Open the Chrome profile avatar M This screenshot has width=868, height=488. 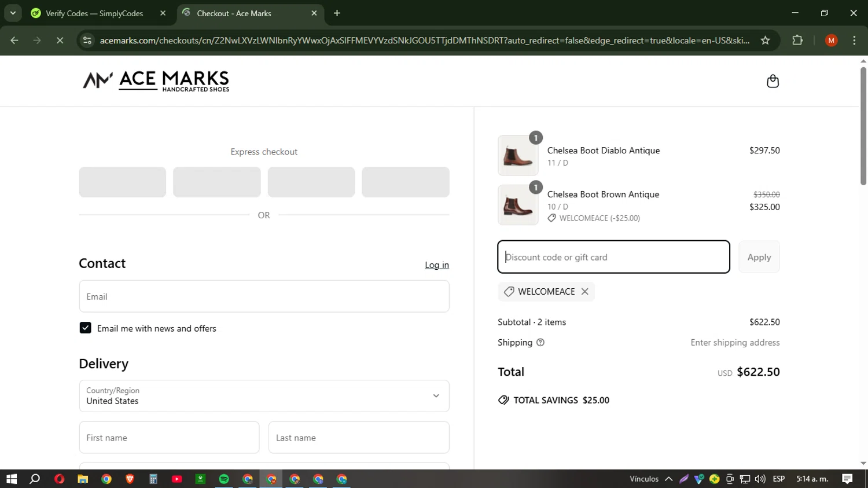(832, 41)
